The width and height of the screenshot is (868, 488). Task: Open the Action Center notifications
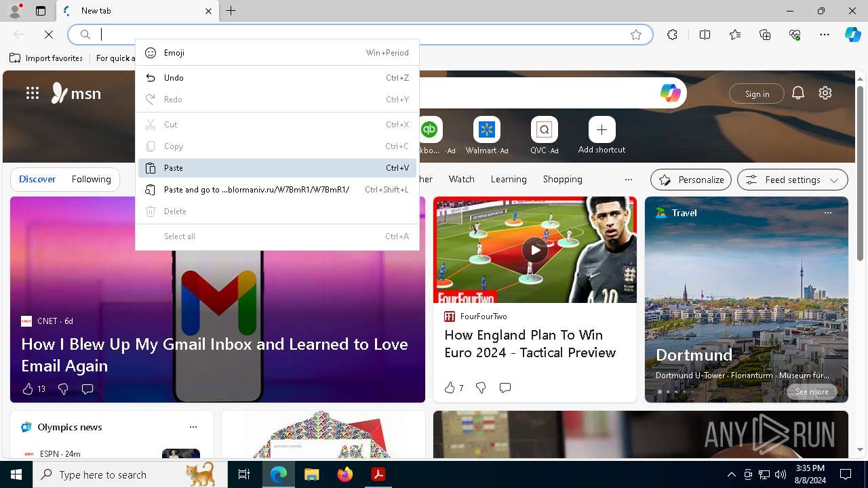[x=846, y=474]
